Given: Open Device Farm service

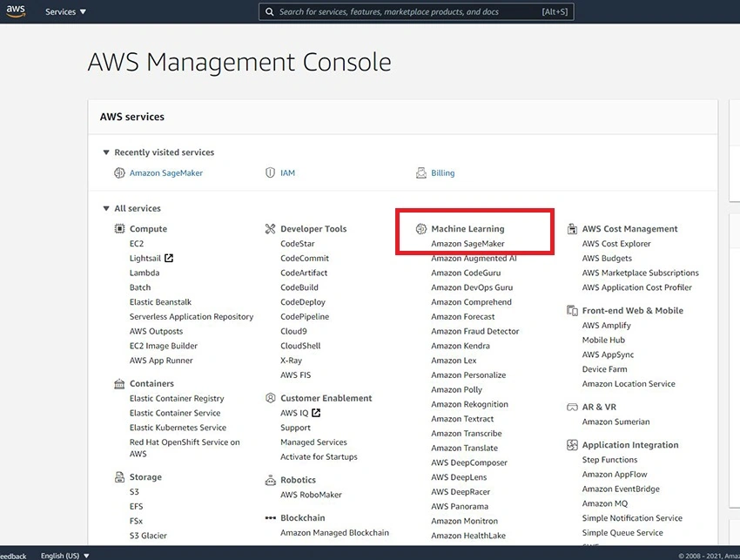Looking at the screenshot, I should (604, 369).
